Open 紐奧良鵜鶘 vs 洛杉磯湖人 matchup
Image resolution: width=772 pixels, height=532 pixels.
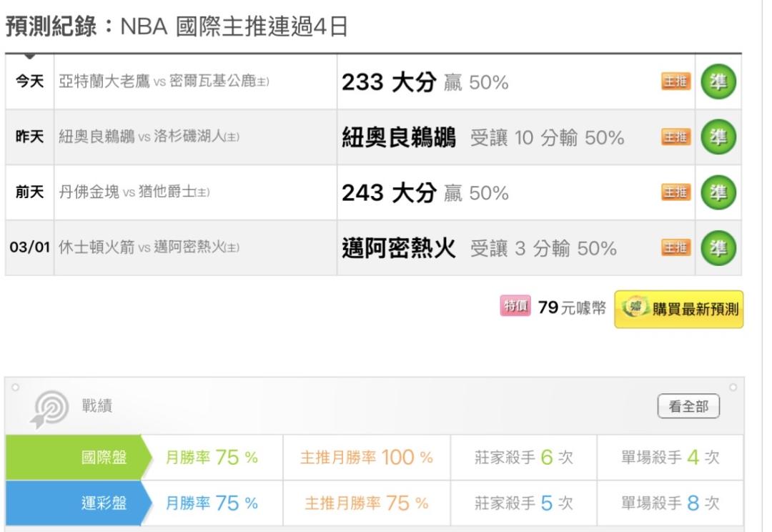149,137
